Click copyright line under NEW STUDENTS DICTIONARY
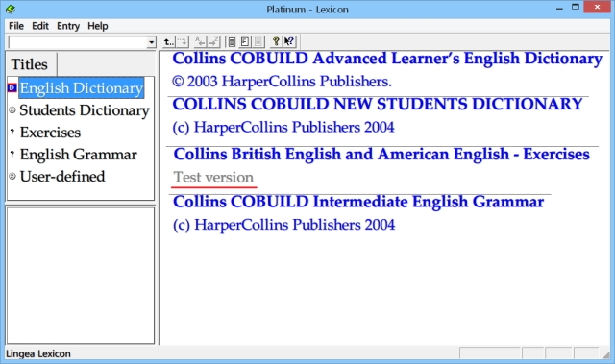Screen dimensions: 615x364 283,128
